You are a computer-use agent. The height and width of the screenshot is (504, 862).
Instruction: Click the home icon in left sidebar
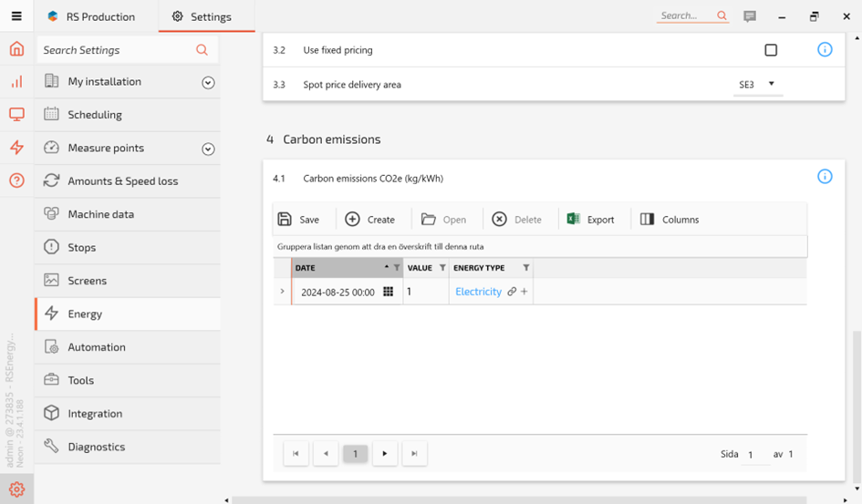pos(16,49)
